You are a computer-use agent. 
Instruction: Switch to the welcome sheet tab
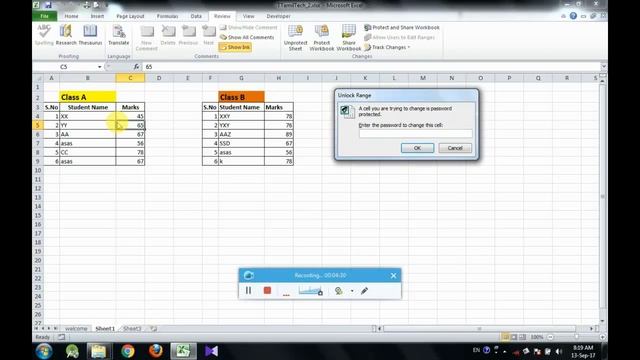point(76,328)
